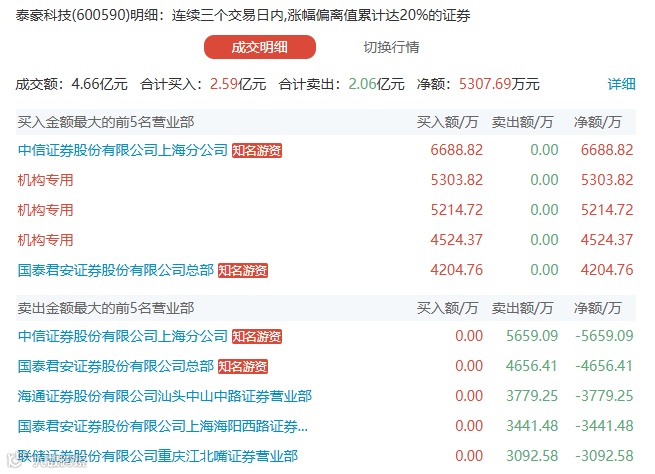Open 中信证券上海分公司 in the sell list

tap(122, 336)
